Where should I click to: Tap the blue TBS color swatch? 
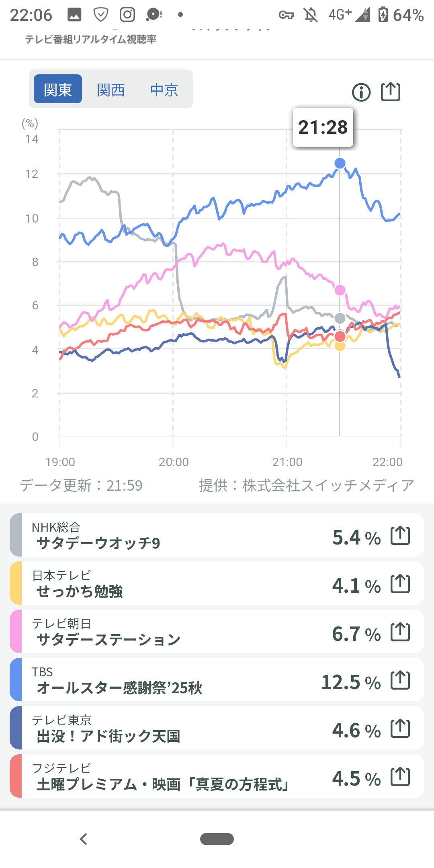[16, 680]
